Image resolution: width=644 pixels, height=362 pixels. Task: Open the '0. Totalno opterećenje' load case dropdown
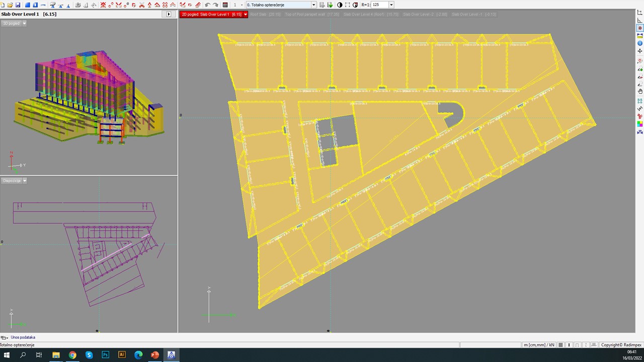[x=313, y=5]
